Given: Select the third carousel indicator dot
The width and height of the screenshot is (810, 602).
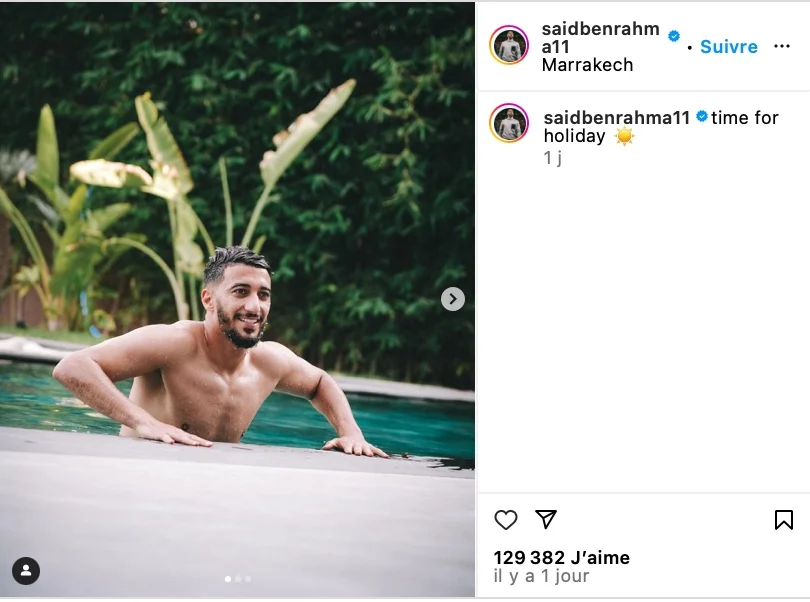Looking at the screenshot, I should tap(248, 579).
